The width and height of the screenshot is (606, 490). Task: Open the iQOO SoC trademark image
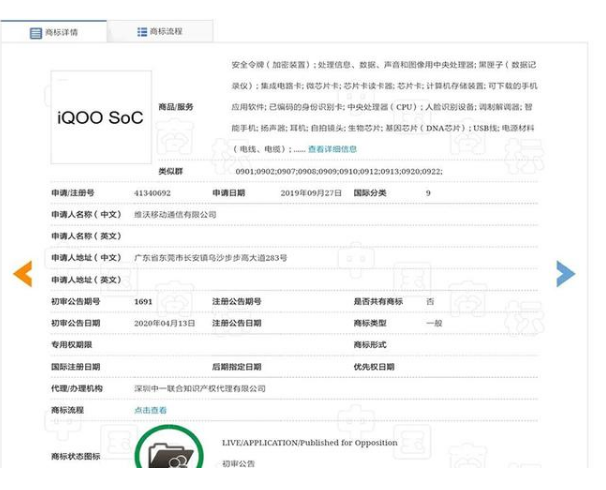[x=101, y=117]
